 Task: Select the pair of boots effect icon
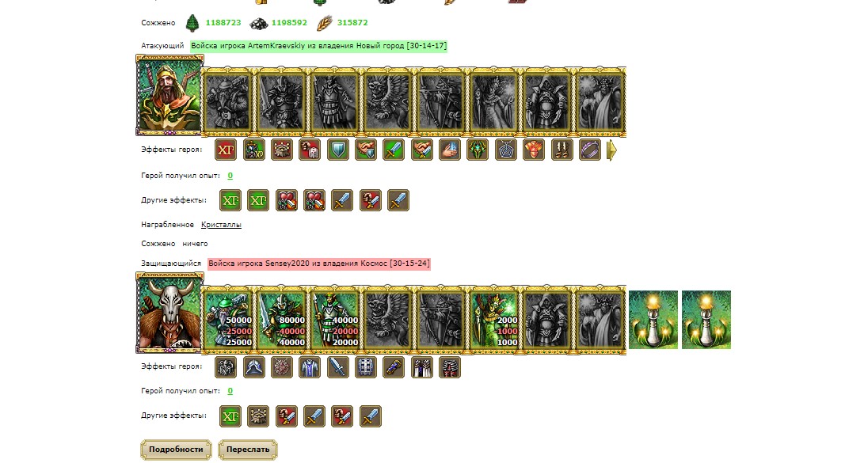pyautogui.click(x=562, y=150)
